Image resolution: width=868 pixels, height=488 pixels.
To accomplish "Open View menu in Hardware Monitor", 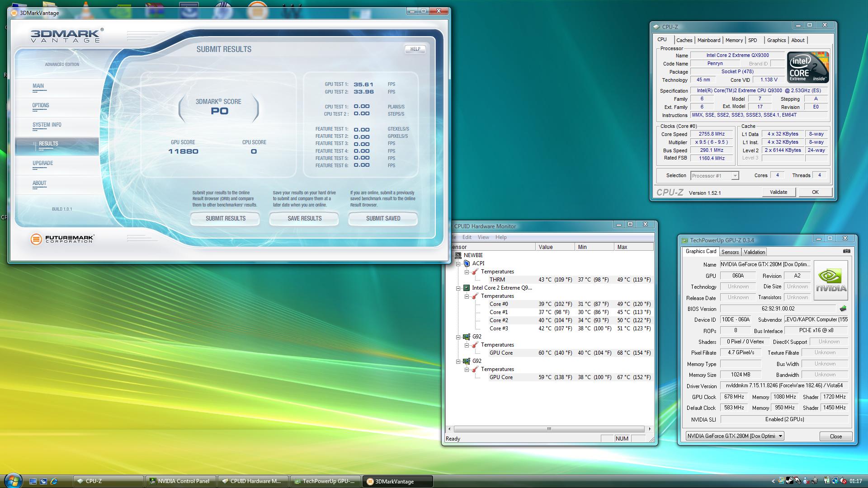I will point(483,237).
